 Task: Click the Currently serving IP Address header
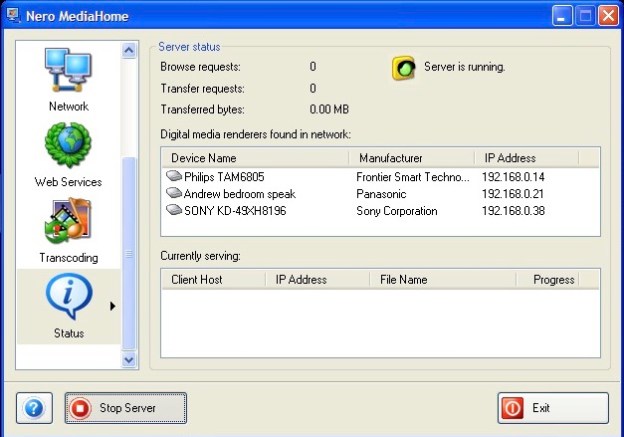[x=318, y=279]
